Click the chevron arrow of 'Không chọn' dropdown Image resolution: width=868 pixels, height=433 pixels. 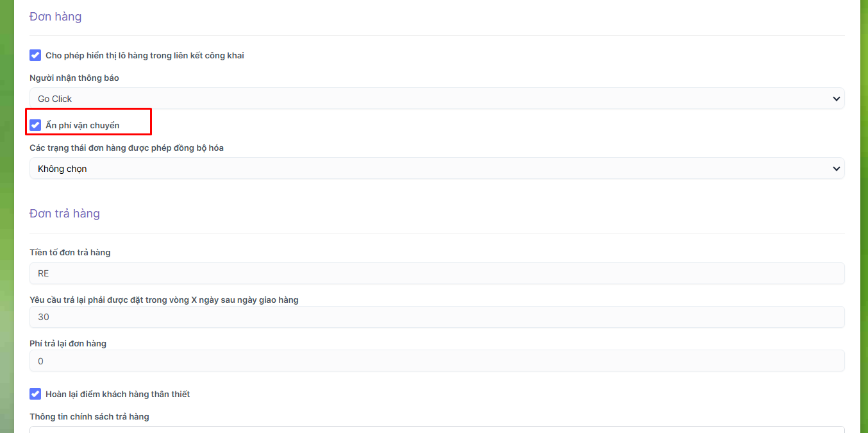836,169
